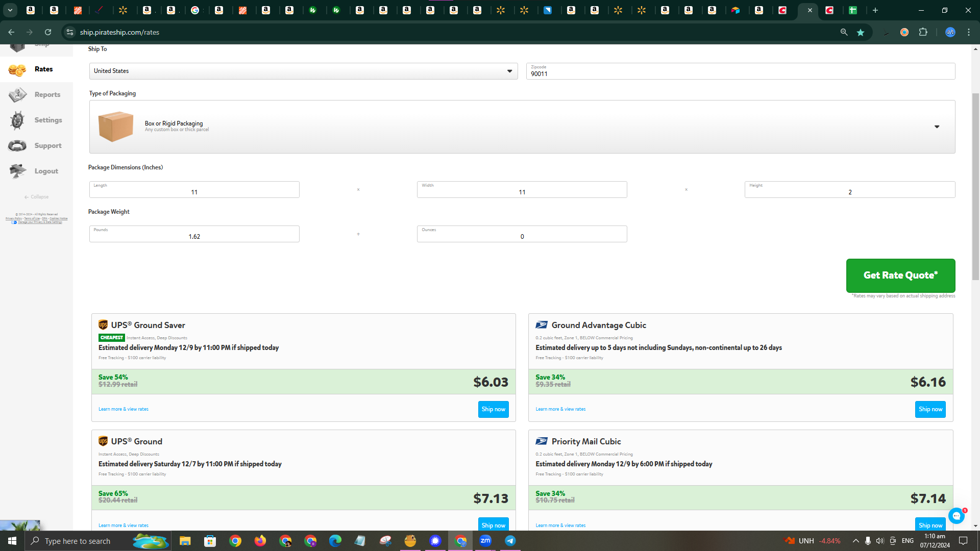
Task: Open the Windows Start menu
Action: click(x=12, y=541)
